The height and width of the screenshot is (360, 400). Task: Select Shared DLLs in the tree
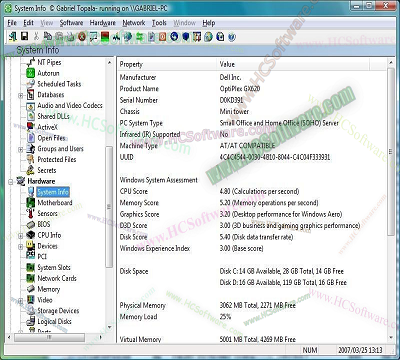click(53, 116)
